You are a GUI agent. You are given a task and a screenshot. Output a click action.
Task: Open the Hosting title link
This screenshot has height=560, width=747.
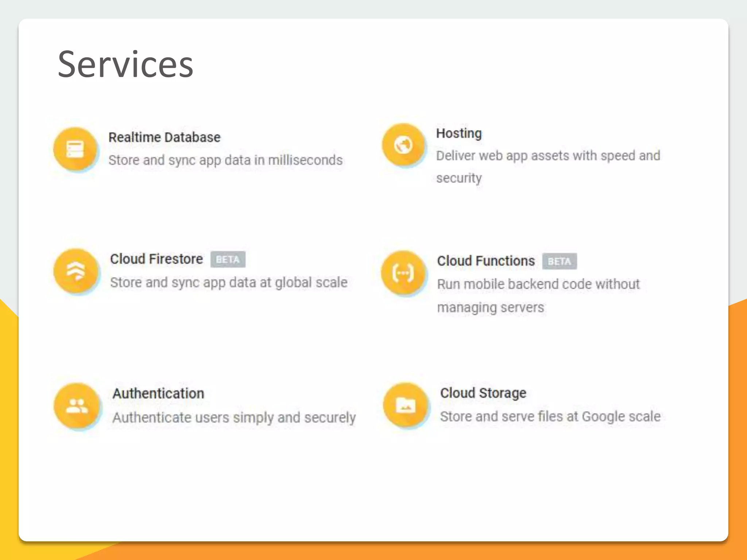(459, 133)
